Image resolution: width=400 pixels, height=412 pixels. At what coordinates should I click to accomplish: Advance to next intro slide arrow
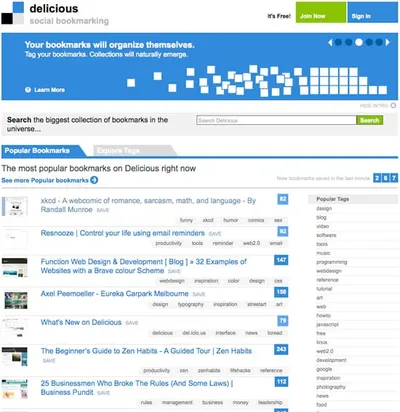388,42
